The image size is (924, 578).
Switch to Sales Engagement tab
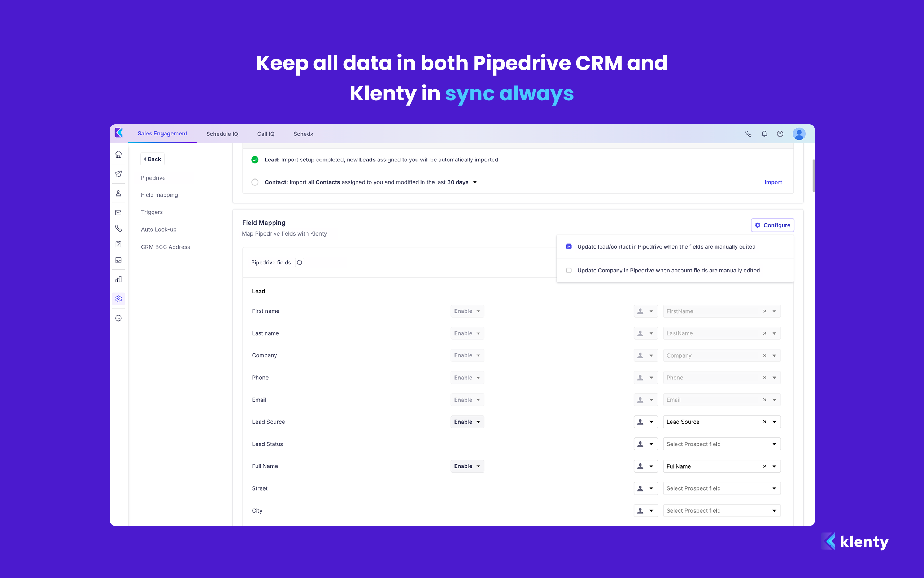point(162,133)
